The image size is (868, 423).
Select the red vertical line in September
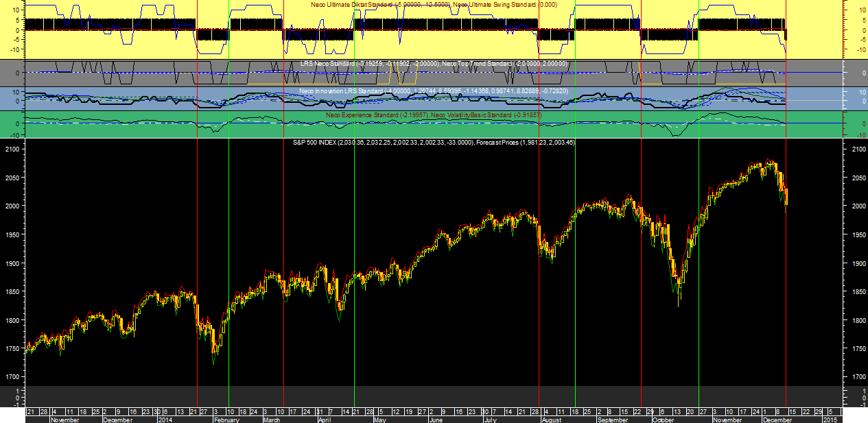[641, 274]
